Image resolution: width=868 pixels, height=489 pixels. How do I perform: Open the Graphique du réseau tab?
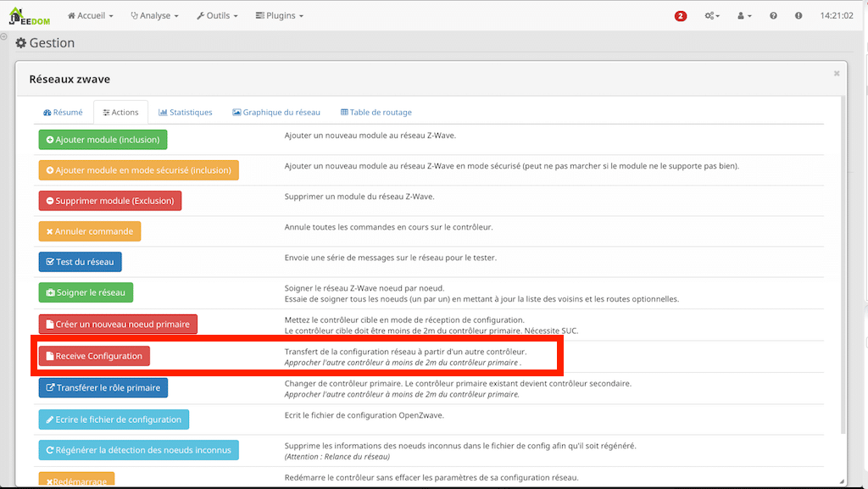pos(276,112)
